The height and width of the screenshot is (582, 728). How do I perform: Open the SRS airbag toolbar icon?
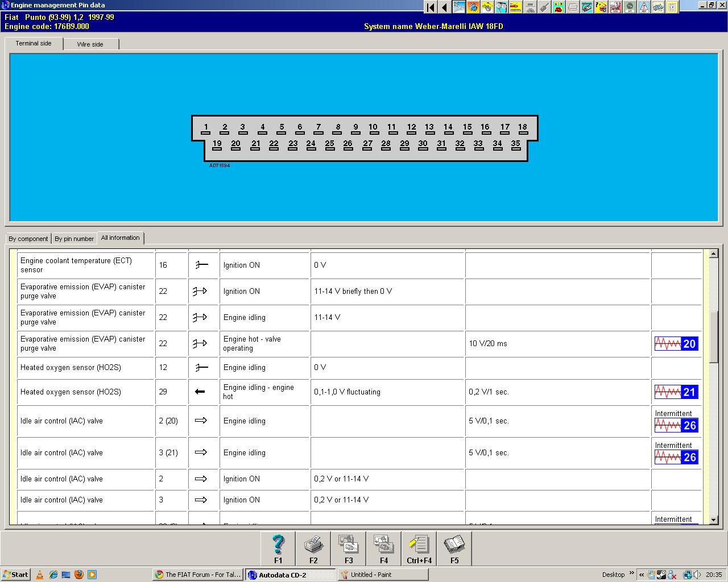[x=617, y=7]
